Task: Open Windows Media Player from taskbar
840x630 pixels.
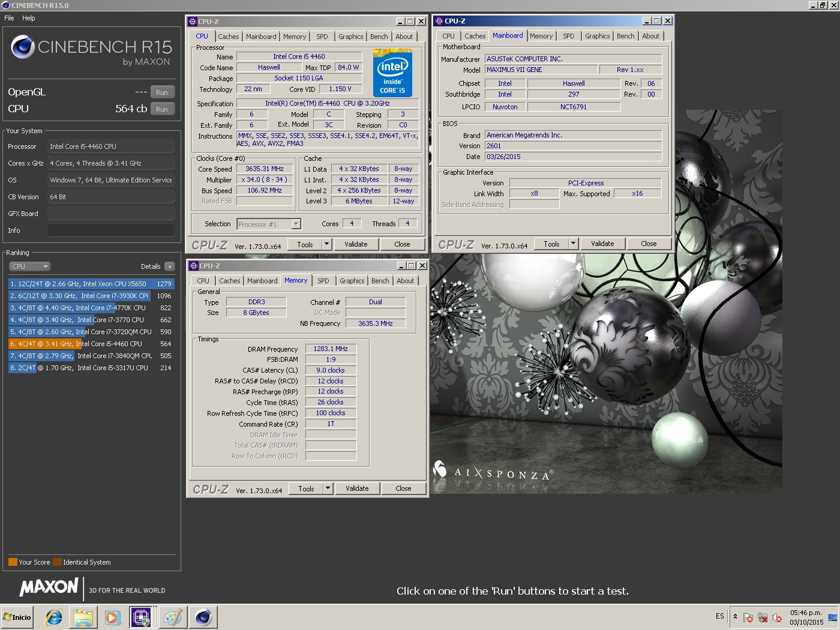Action: [112, 617]
